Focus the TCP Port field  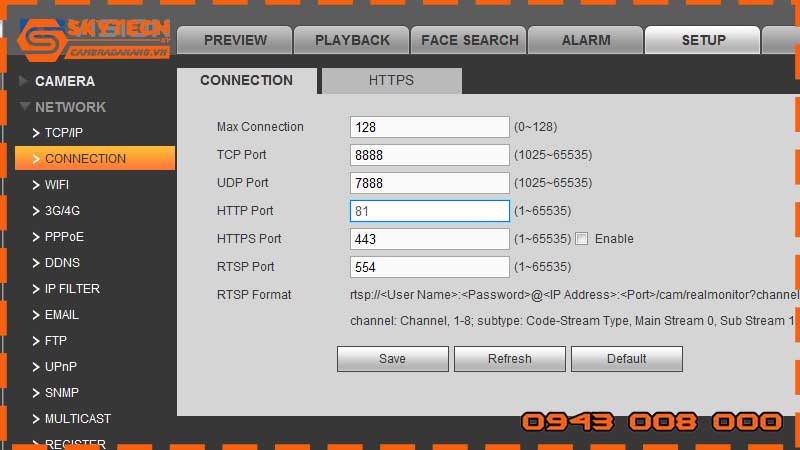(x=430, y=155)
